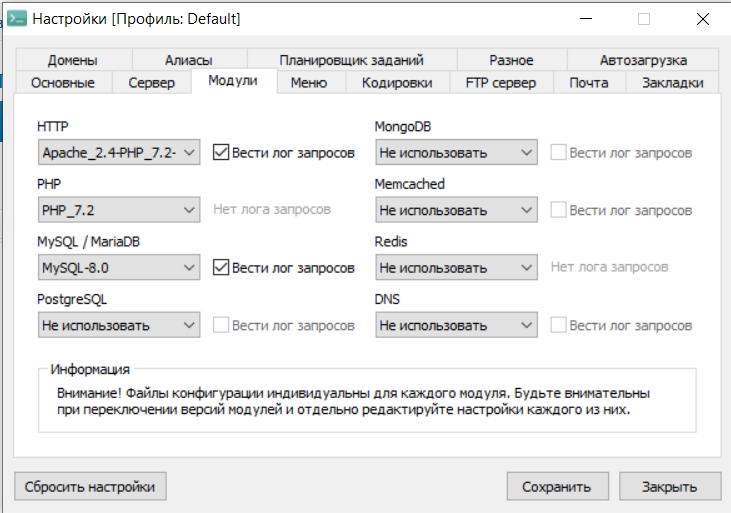Click the Сохранить button
This screenshot has height=513, width=731.
click(557, 487)
